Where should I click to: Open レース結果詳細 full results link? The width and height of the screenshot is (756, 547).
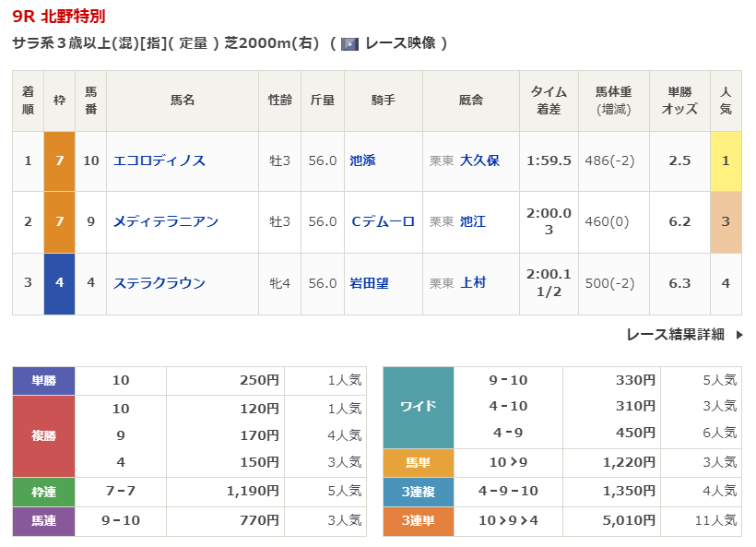[675, 335]
